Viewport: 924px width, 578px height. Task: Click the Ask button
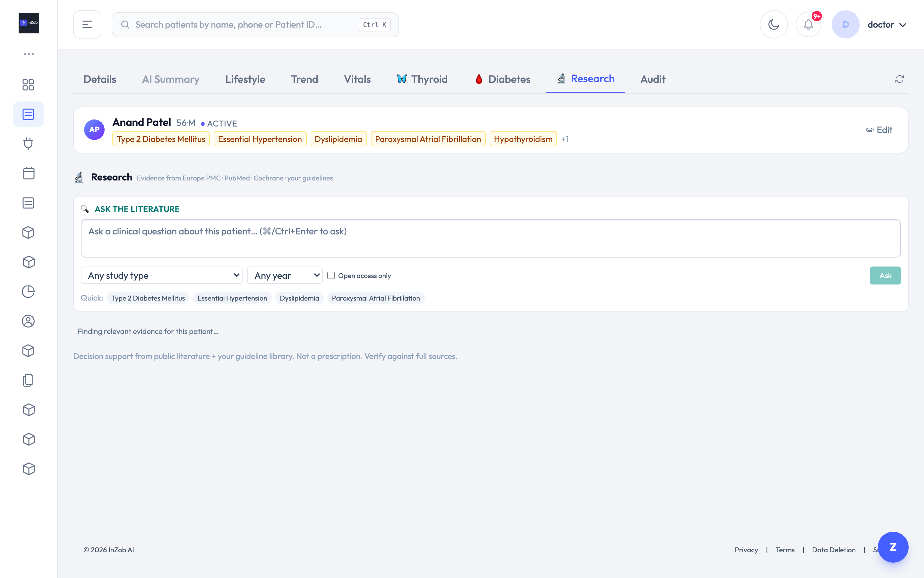(x=885, y=275)
